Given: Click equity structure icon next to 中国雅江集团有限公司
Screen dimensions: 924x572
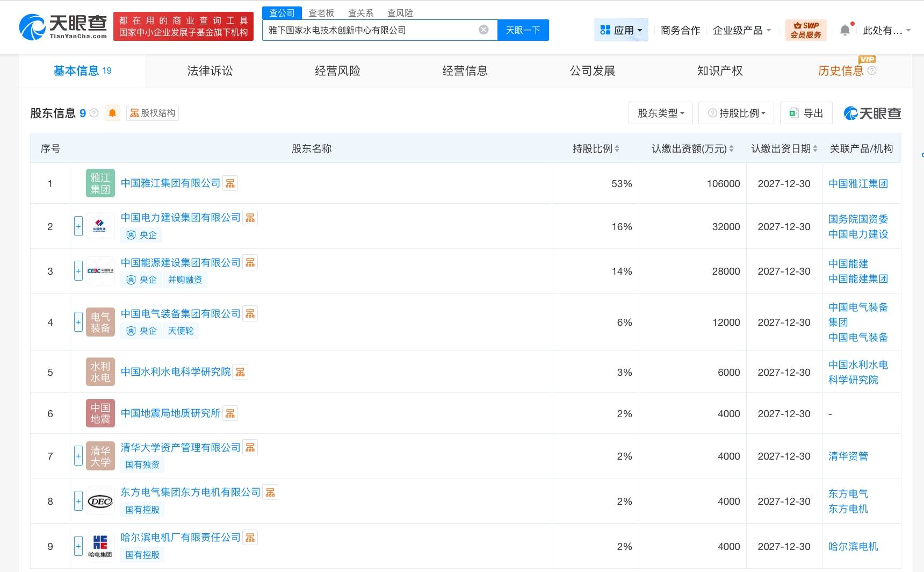Looking at the screenshot, I should 230,183.
